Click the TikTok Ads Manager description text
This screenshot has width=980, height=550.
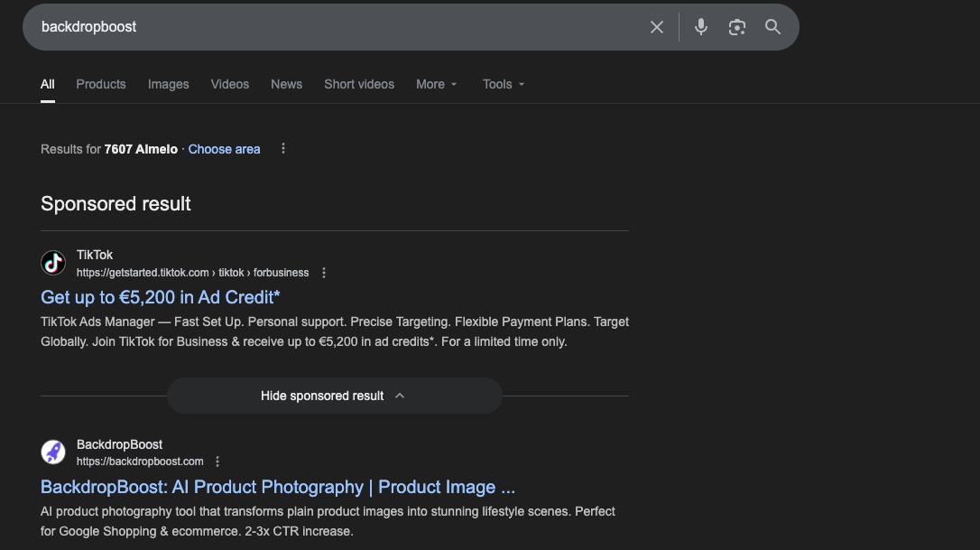335,331
